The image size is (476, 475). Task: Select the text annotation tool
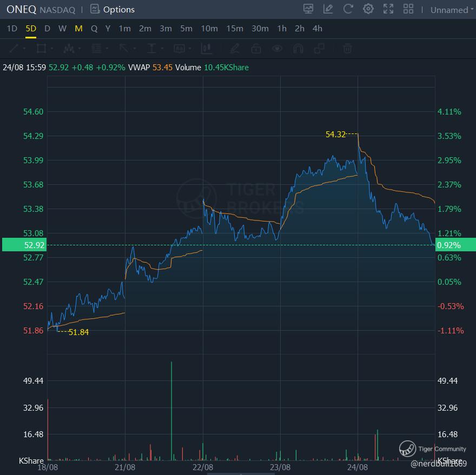pos(179,49)
